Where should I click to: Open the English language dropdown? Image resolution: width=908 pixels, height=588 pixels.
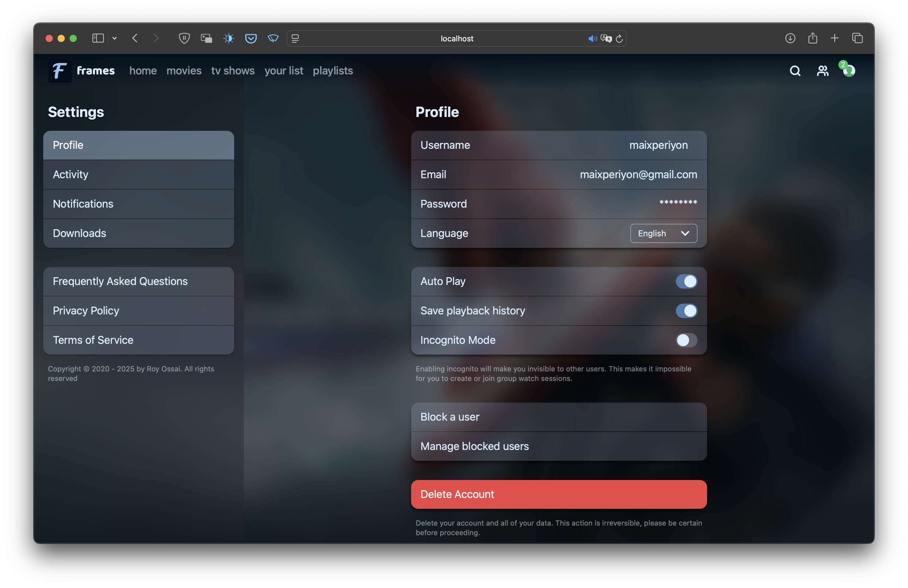point(663,233)
